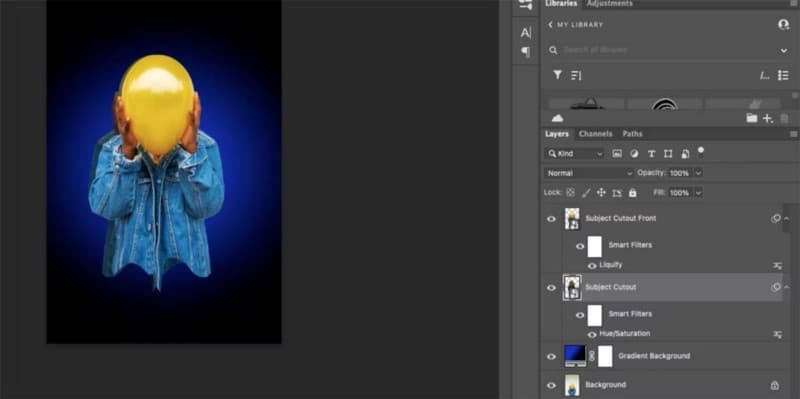The image size is (800, 399).
Task: Open Liquify filter blending options icon
Action: 778,266
